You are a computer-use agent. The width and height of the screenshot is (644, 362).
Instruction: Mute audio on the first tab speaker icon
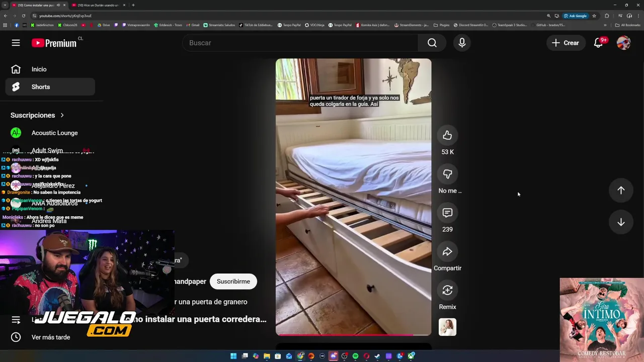[x=58, y=5]
